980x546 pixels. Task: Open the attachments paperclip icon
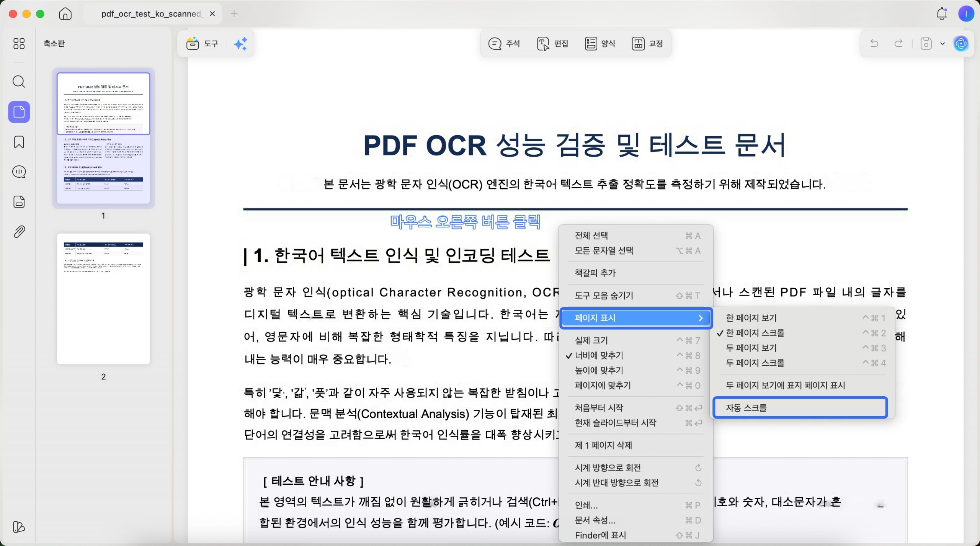[19, 232]
